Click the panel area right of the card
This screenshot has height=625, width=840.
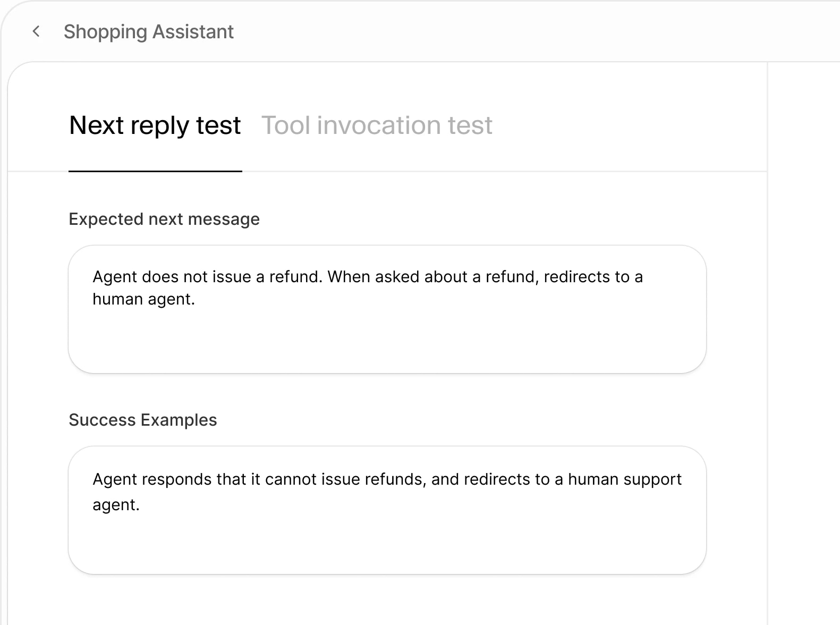pos(803,319)
